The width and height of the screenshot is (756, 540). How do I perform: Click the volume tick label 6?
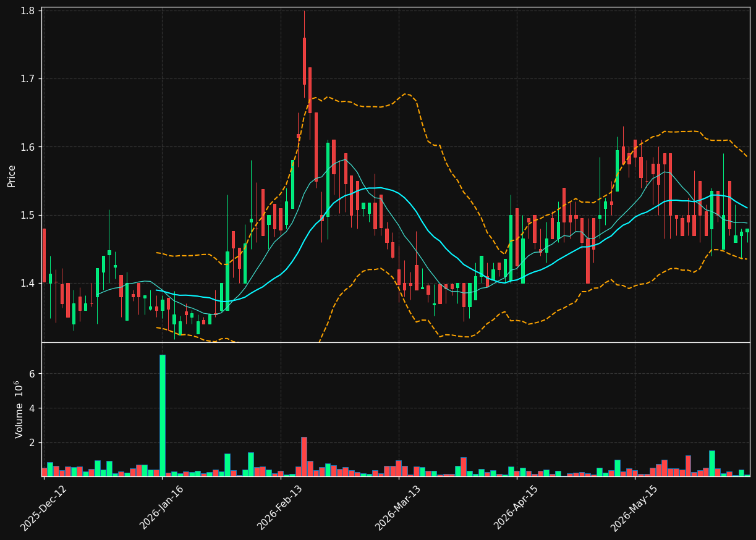[x=32, y=374]
